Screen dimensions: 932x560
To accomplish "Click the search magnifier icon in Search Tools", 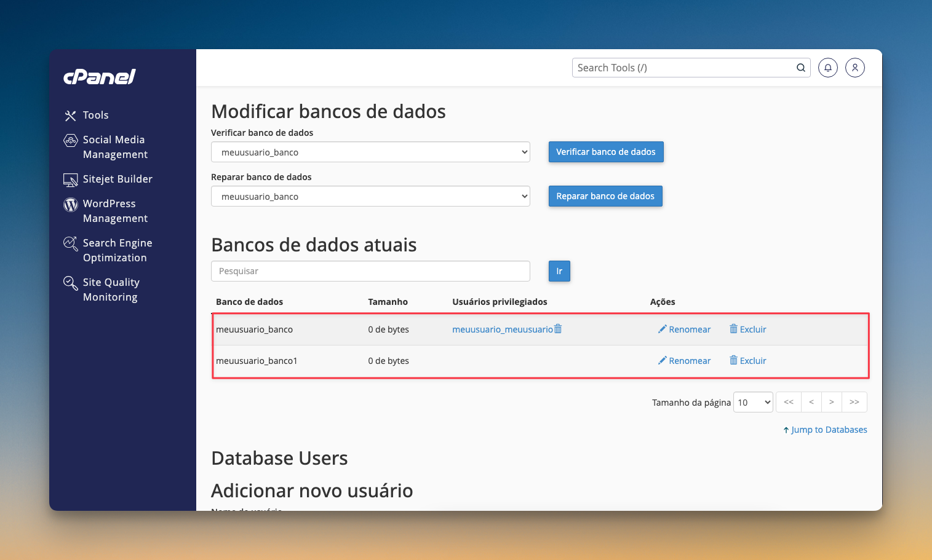I will (801, 68).
